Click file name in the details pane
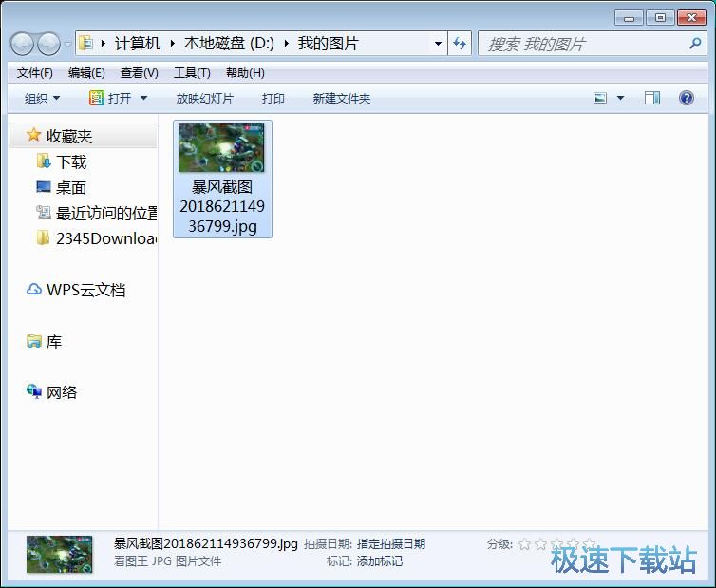 205,543
